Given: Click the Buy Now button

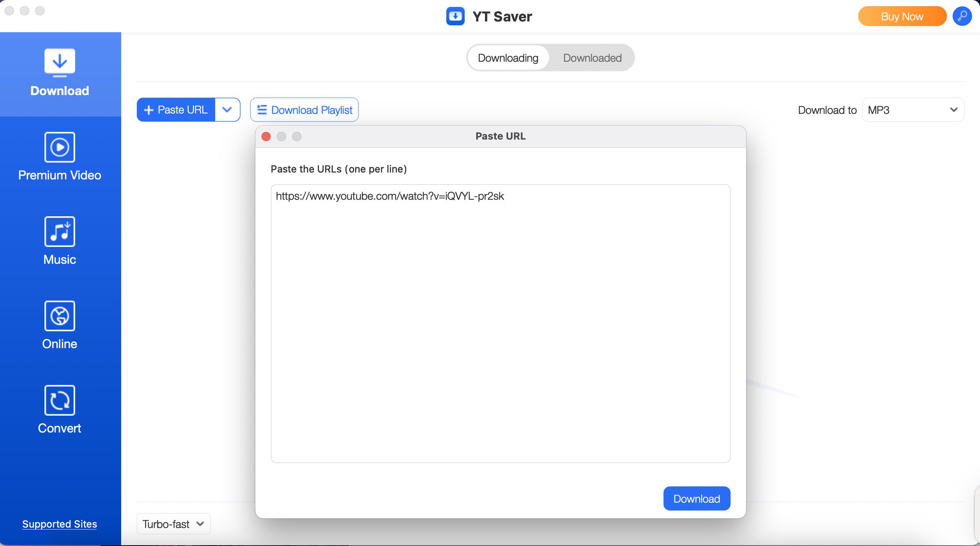Looking at the screenshot, I should pyautogui.click(x=902, y=16).
